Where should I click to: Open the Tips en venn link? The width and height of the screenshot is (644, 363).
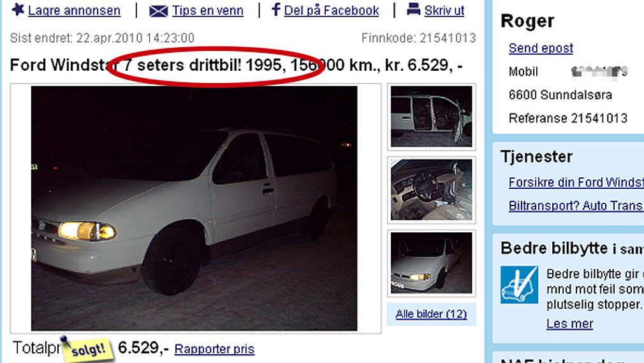pos(207,10)
